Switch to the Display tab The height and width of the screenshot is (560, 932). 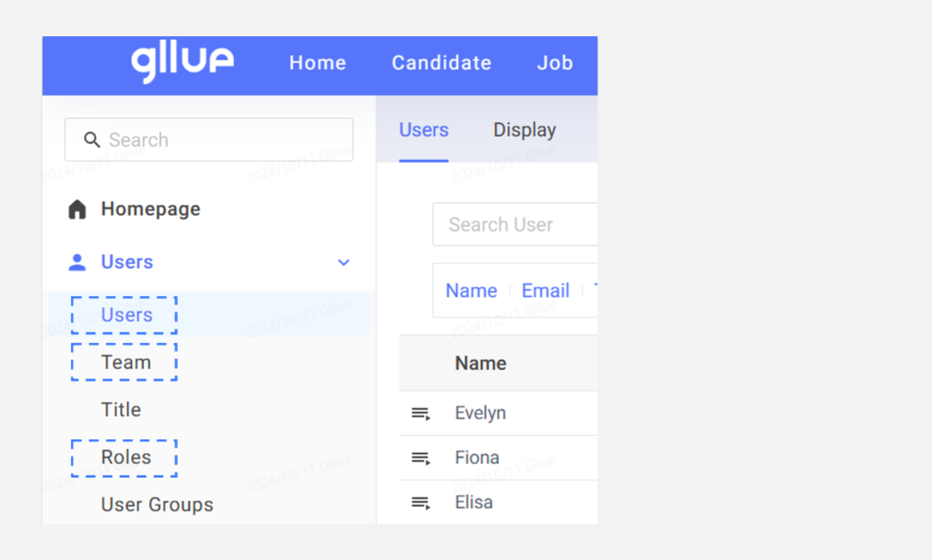click(x=525, y=130)
